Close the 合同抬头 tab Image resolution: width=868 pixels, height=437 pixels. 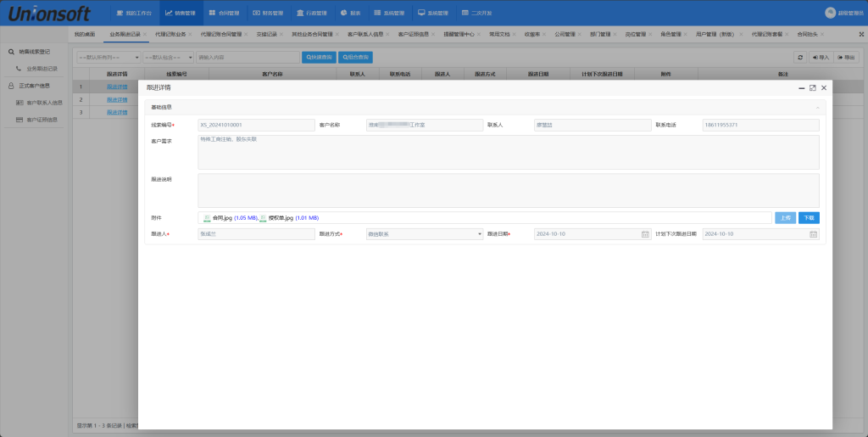(822, 34)
